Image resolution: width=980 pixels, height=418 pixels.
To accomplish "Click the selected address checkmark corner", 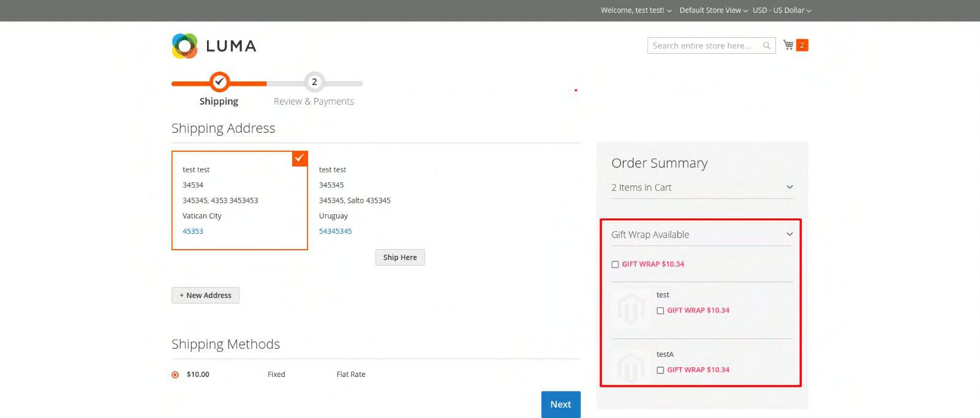I will 300,158.
